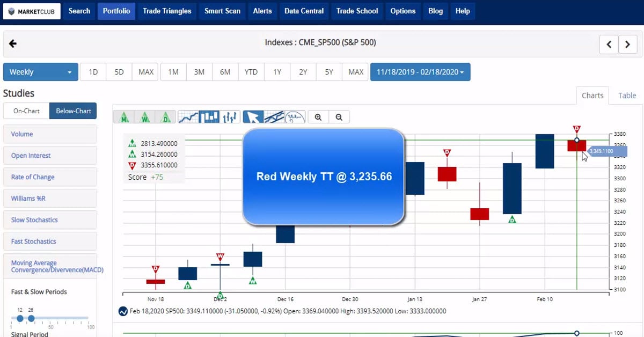Click the YTD range button
Screen dimensions: 644x337
point(251,72)
